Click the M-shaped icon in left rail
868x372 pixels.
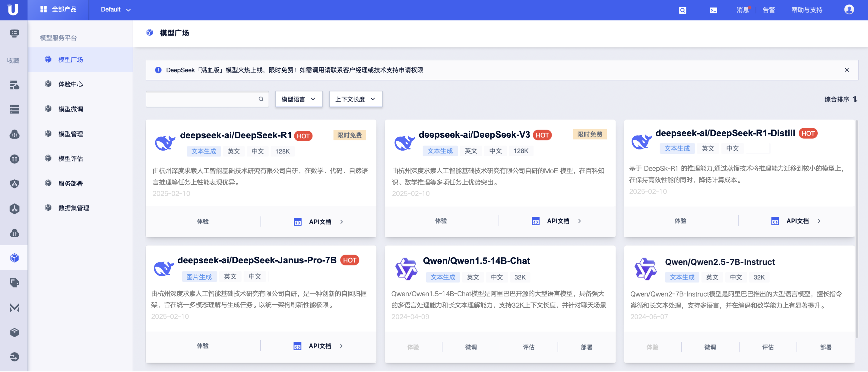coord(14,308)
